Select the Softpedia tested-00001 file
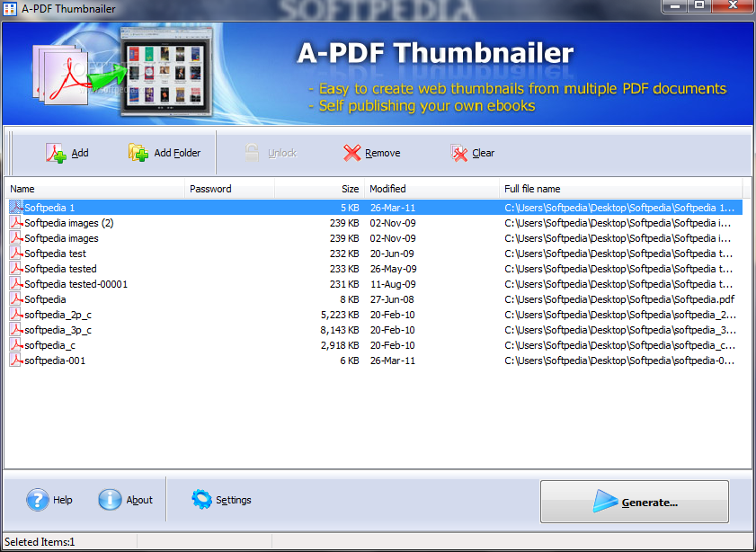The image size is (756, 552). 76,284
